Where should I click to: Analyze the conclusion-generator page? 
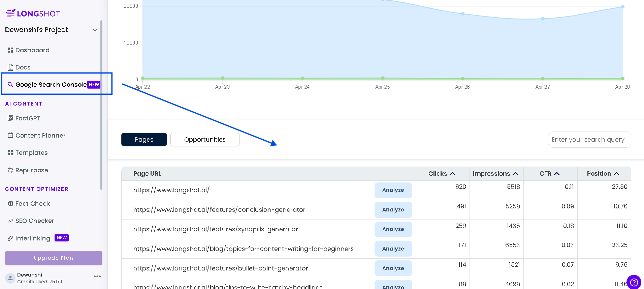pyautogui.click(x=393, y=210)
